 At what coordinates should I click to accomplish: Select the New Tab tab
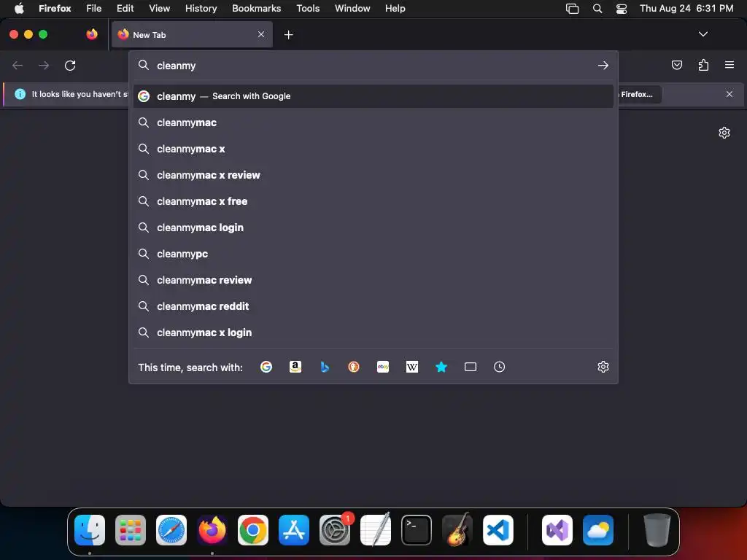pos(192,34)
